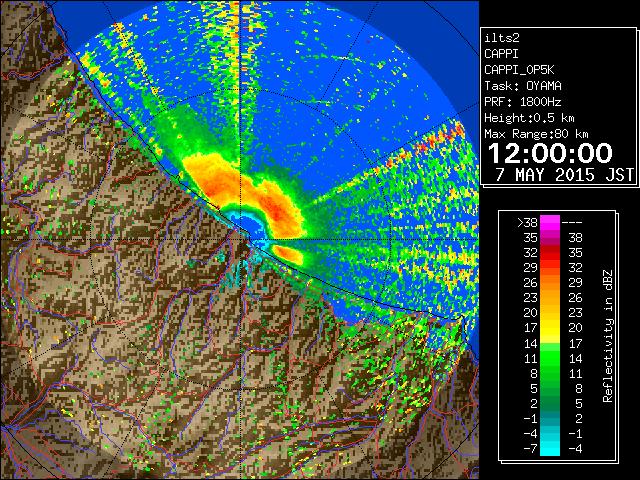This screenshot has height=480, width=640.
Task: Click the "PRF: 1800Hz" line
Action: click(522, 102)
